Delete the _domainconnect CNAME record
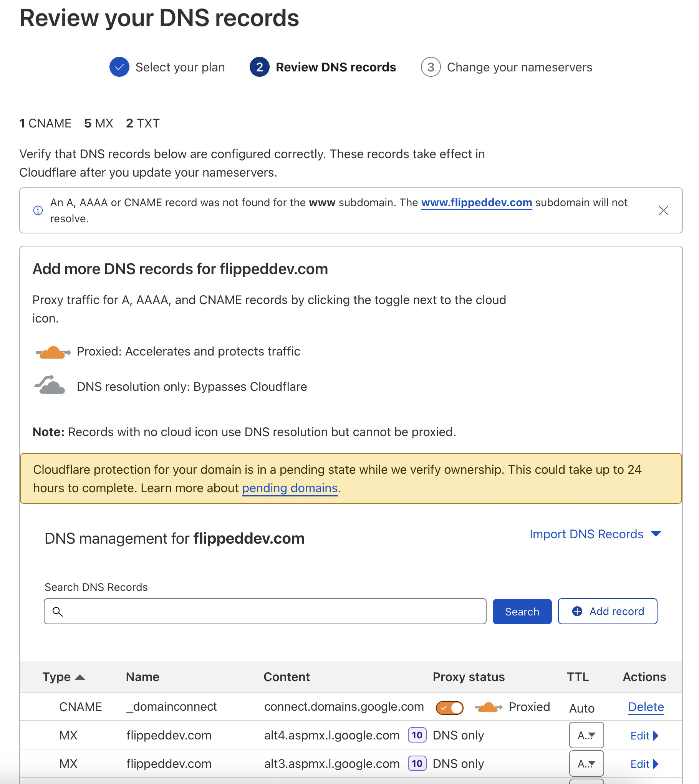This screenshot has height=784, width=699. [x=646, y=706]
